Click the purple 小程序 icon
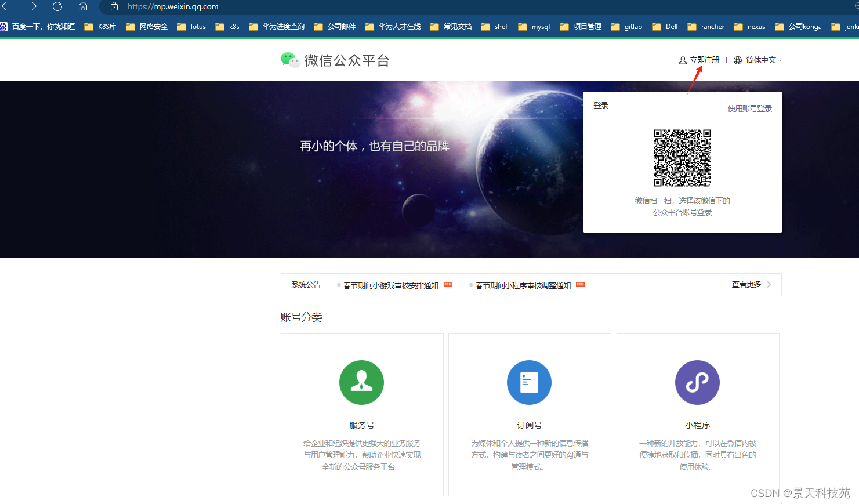 tap(697, 382)
